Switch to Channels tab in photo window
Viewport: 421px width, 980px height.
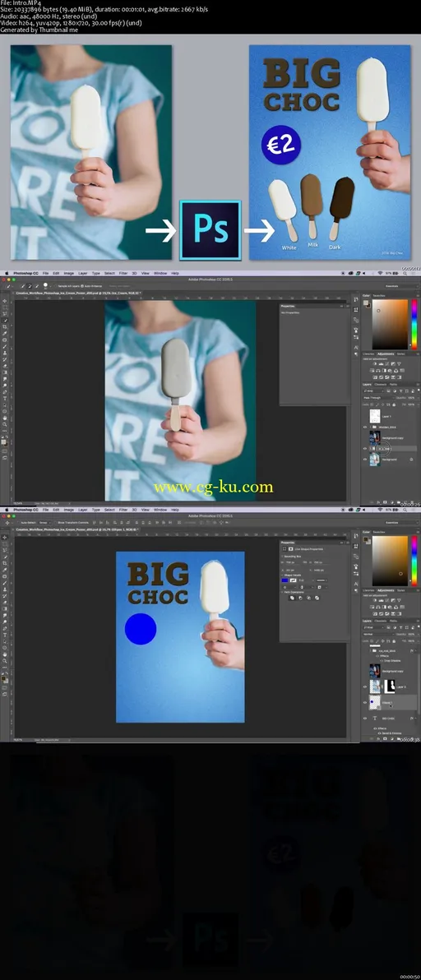pos(381,385)
